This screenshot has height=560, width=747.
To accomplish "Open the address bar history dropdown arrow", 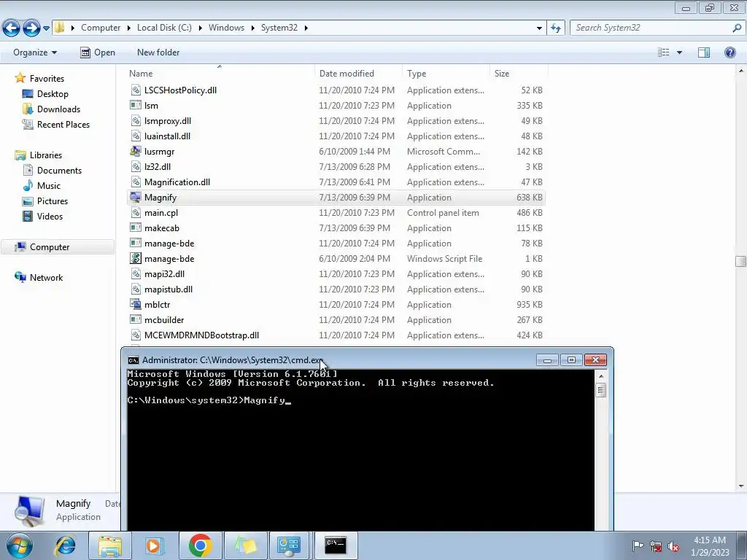I will [539, 28].
